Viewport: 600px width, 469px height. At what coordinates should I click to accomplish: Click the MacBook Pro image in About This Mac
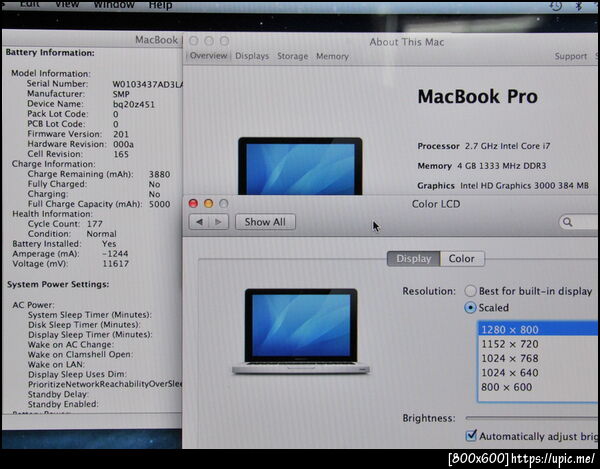(x=300, y=166)
